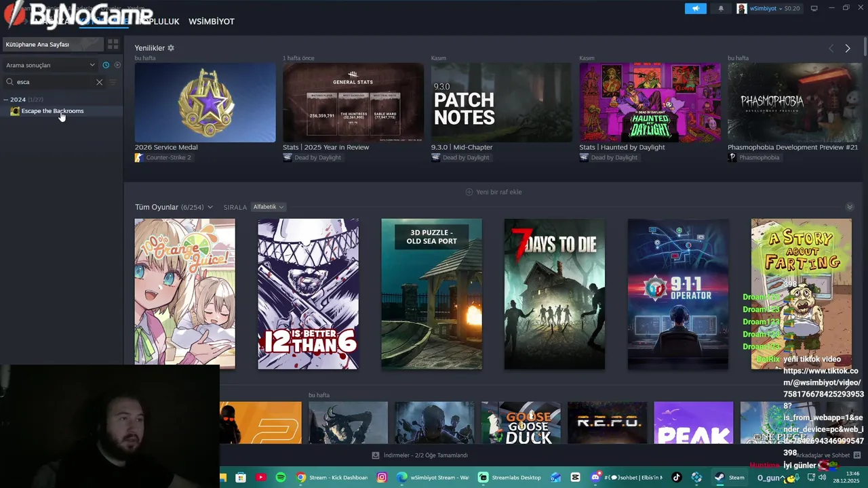Screen dimensions: 868x488
Task: Open the Arama sonuçları dropdown
Action: (x=50, y=65)
